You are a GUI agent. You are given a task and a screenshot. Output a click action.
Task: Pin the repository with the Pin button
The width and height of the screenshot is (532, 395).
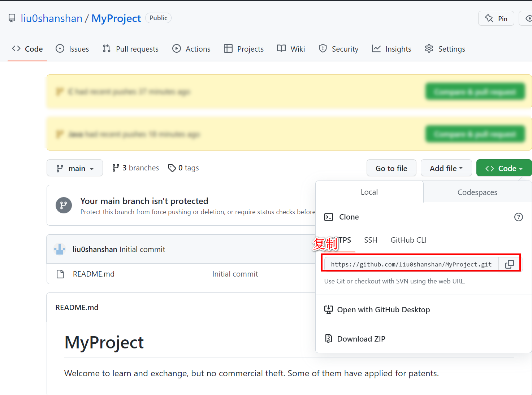tap(496, 18)
